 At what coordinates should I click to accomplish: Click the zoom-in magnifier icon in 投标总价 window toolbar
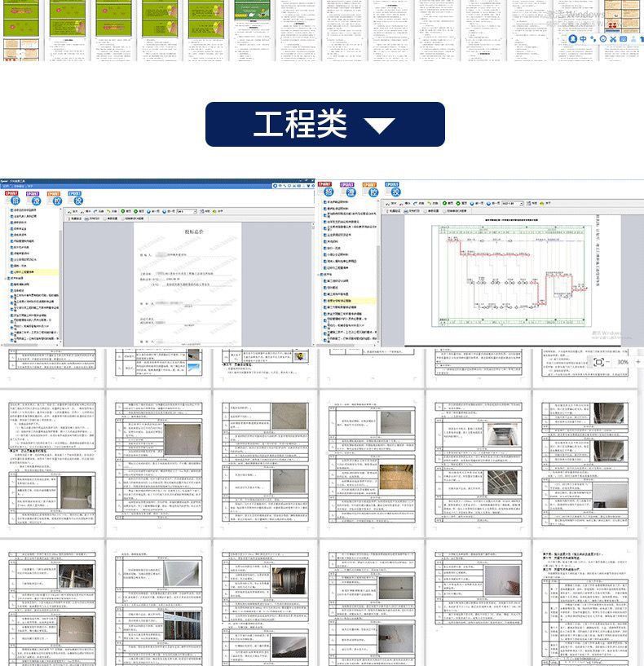click(x=69, y=211)
